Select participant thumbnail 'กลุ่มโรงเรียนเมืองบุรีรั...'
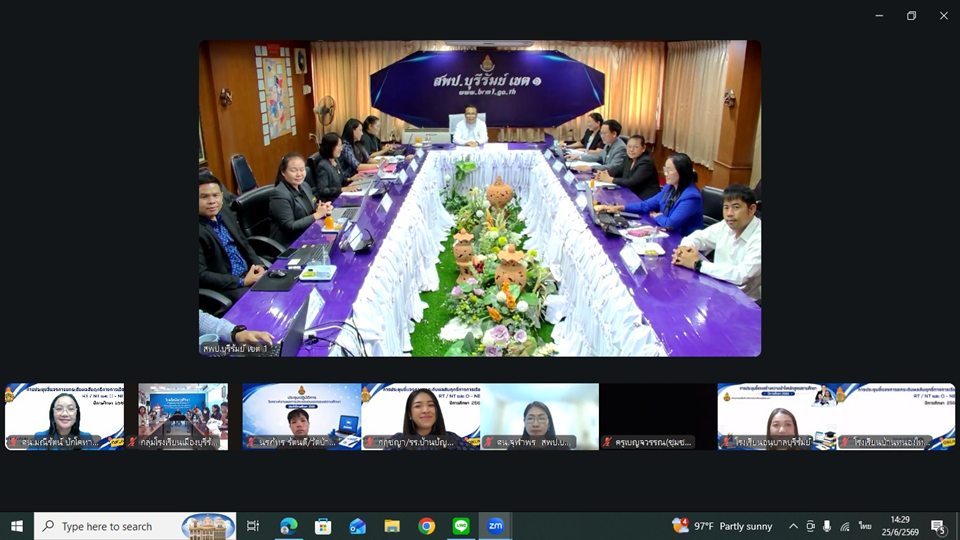 pyautogui.click(x=183, y=416)
